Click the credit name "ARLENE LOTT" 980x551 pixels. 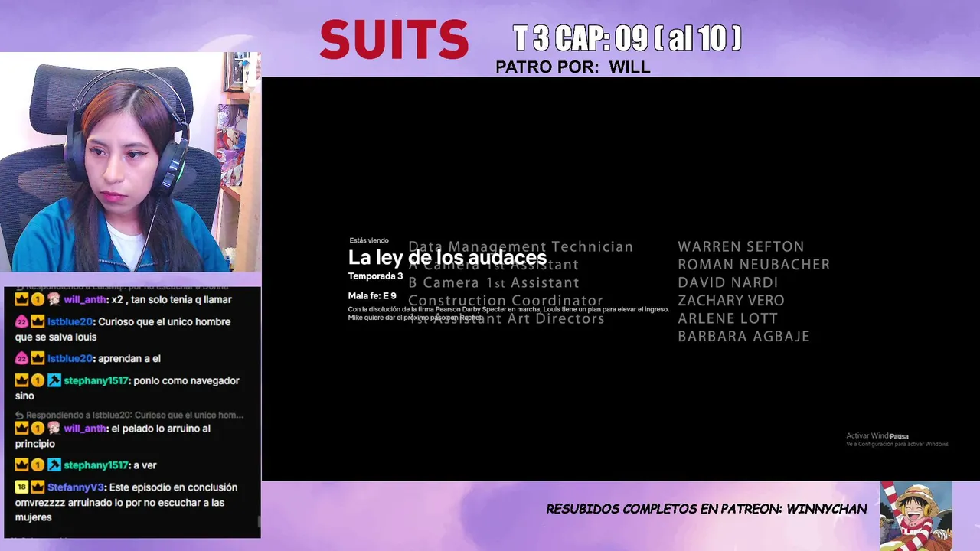tap(728, 318)
